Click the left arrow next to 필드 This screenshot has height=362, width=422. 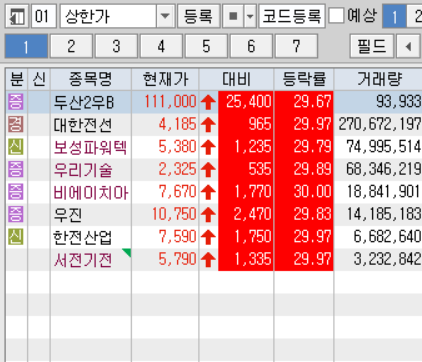click(408, 46)
